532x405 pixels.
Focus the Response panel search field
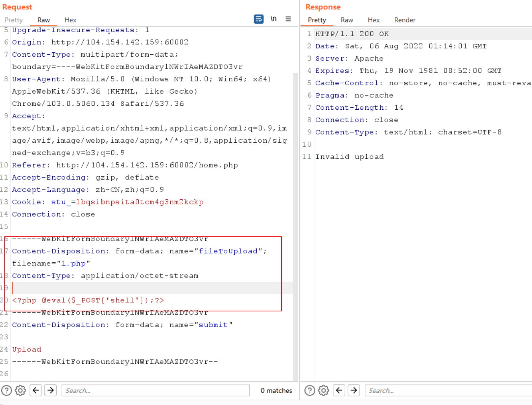click(448, 390)
